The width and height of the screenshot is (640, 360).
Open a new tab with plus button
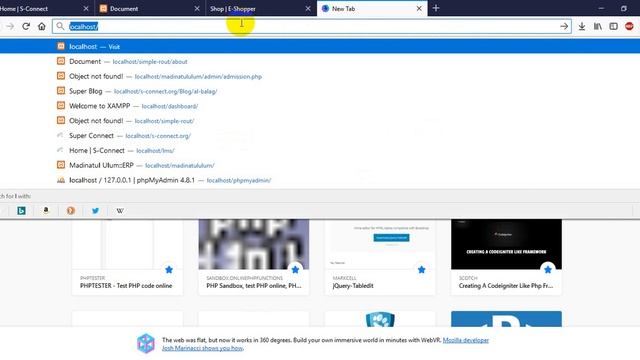(x=436, y=8)
